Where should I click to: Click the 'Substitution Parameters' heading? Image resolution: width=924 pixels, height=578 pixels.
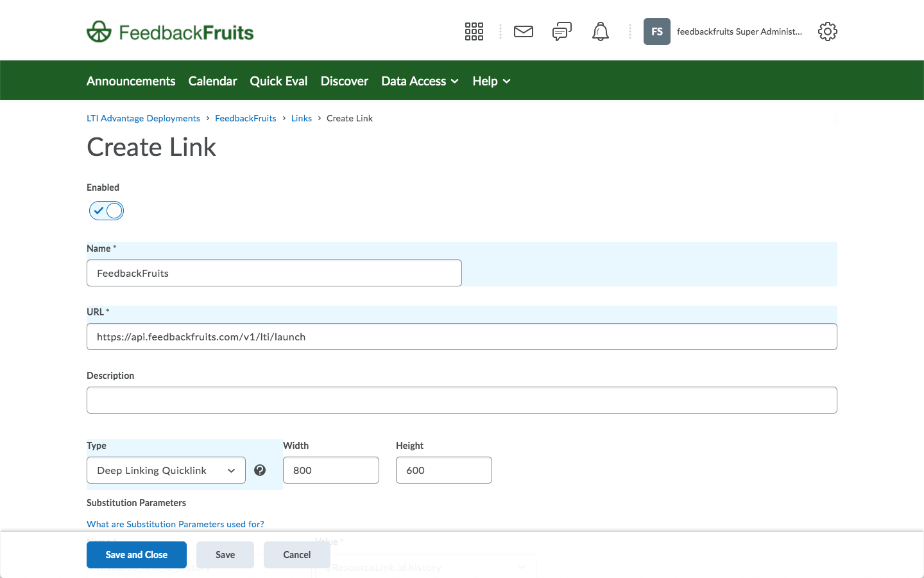tap(136, 503)
